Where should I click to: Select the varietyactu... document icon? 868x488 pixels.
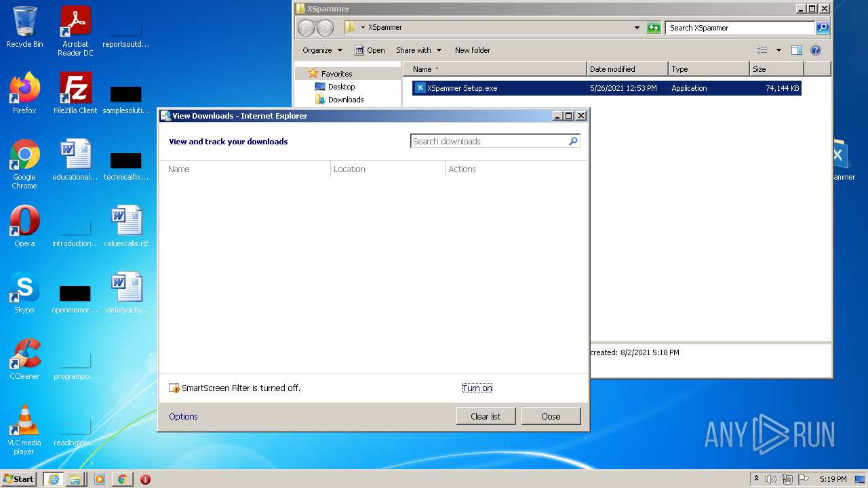coord(126,293)
